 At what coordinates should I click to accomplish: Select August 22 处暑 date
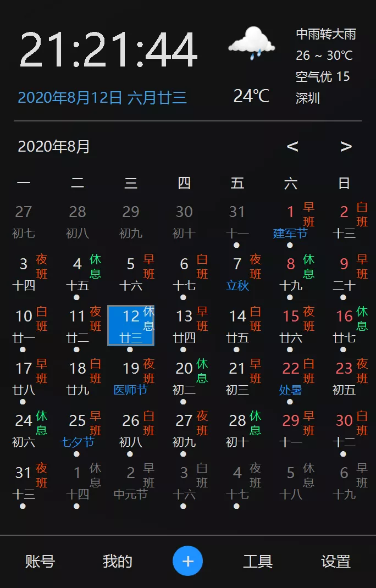[x=291, y=378]
